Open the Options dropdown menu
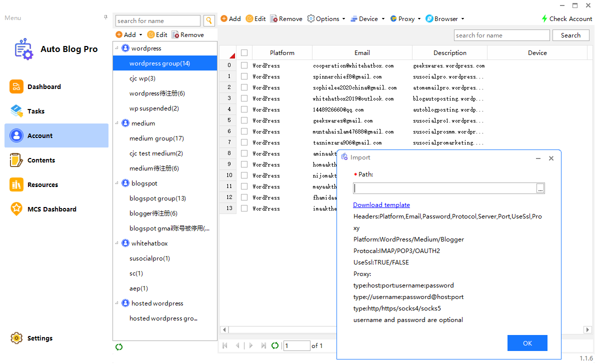 pyautogui.click(x=326, y=18)
